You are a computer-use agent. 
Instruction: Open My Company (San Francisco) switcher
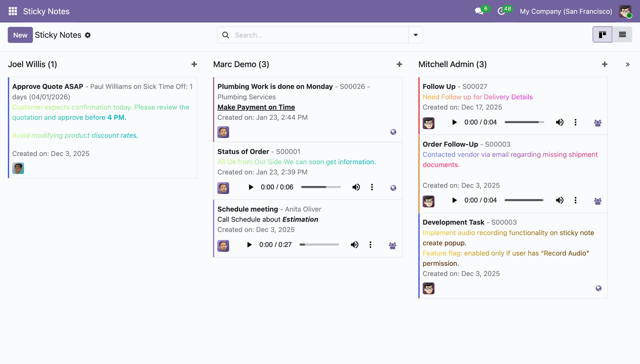coord(566,11)
